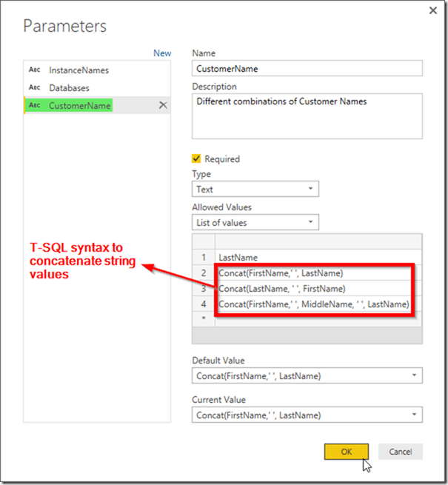Expand the Allowed Values list dropdown
448x485 pixels.
click(x=255, y=222)
